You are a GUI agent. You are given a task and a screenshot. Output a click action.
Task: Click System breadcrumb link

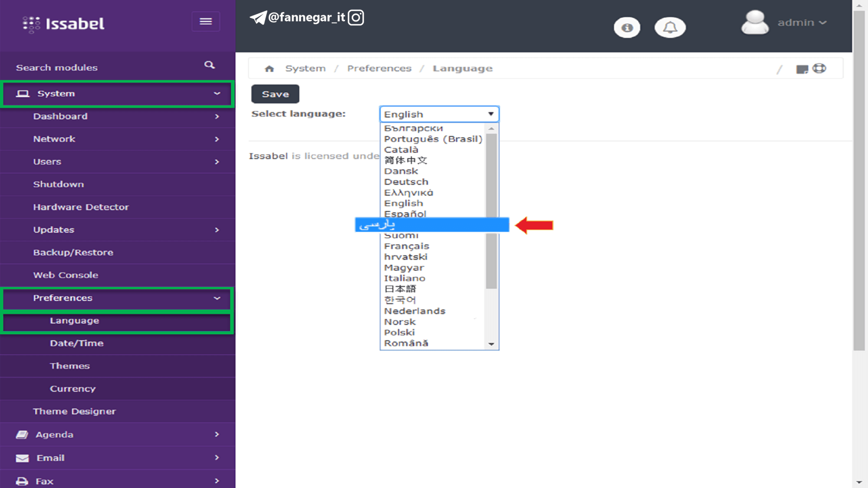[305, 69]
